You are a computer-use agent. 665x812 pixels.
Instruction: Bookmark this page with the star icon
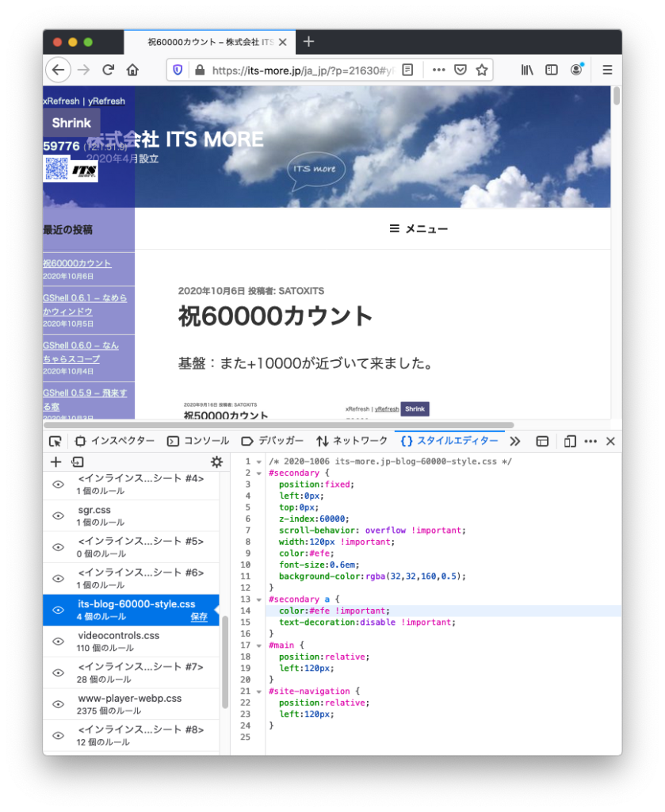(481, 70)
